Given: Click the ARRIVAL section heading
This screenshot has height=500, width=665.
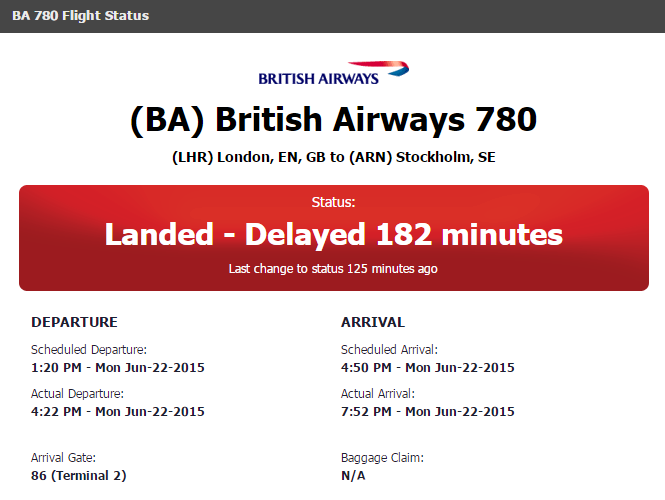Looking at the screenshot, I should pos(373,322).
